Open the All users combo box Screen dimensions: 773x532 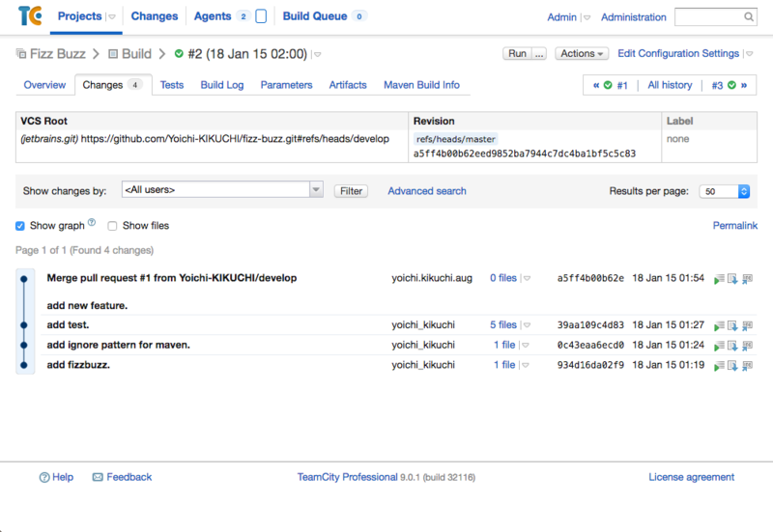pyautogui.click(x=222, y=189)
